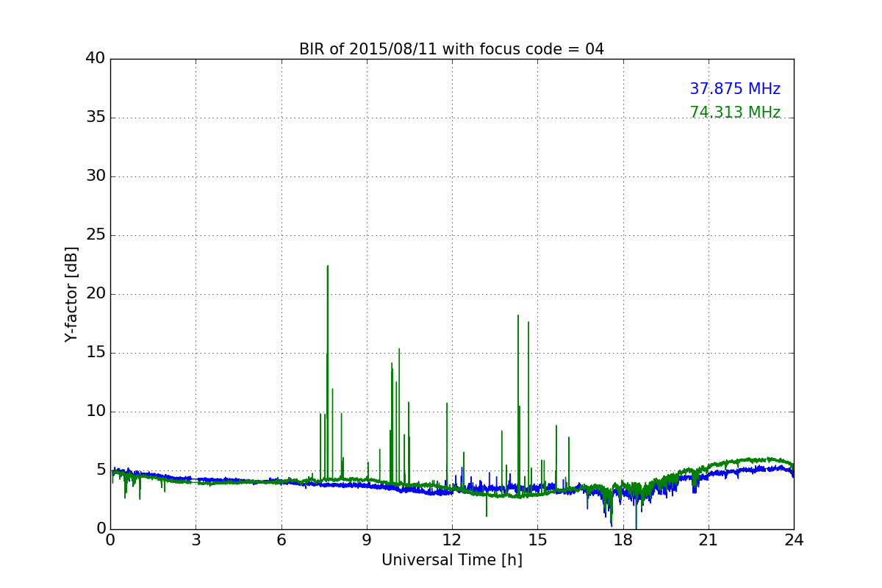Click the x-axis tick label 3
The width and height of the screenshot is (882, 588).
pos(196,540)
